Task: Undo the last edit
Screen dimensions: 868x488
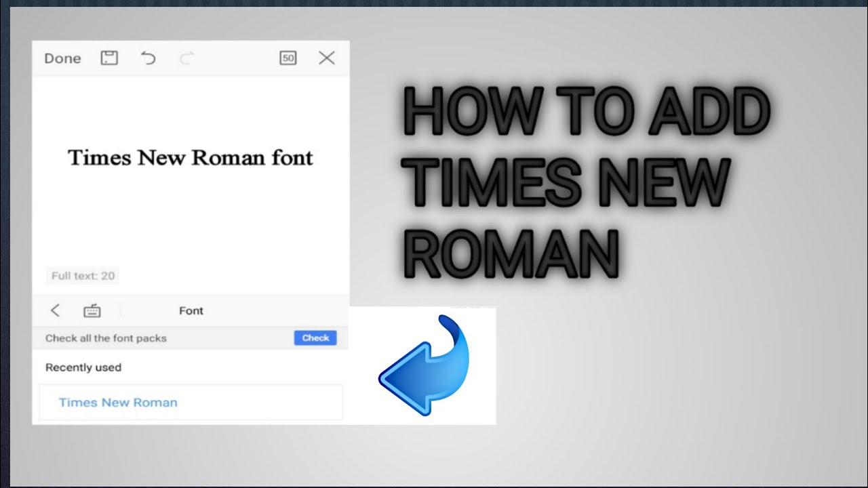Action: 148,58
